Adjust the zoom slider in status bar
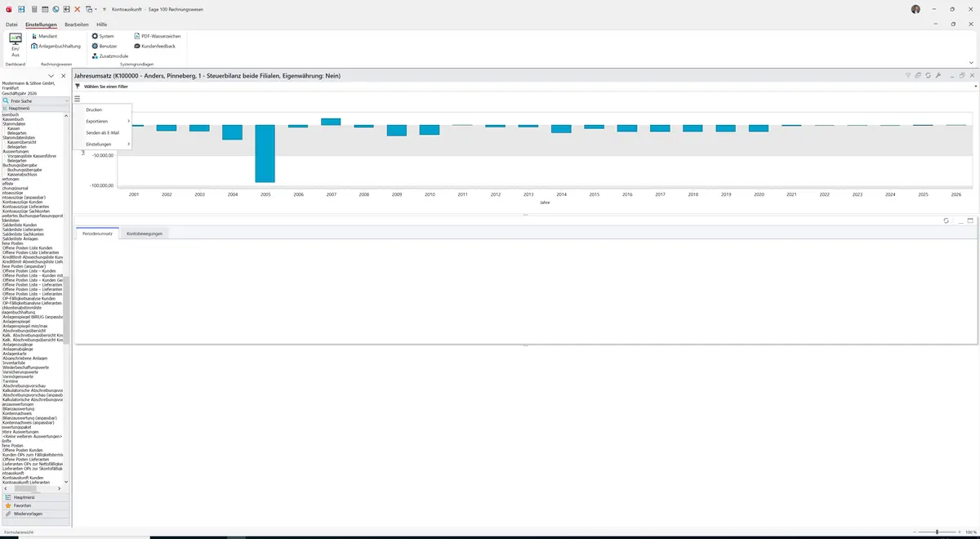This screenshot has height=539, width=980. click(937, 532)
